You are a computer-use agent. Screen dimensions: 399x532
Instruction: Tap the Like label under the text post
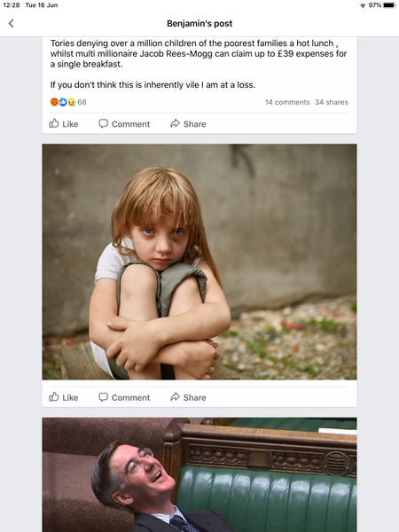pyautogui.click(x=70, y=124)
